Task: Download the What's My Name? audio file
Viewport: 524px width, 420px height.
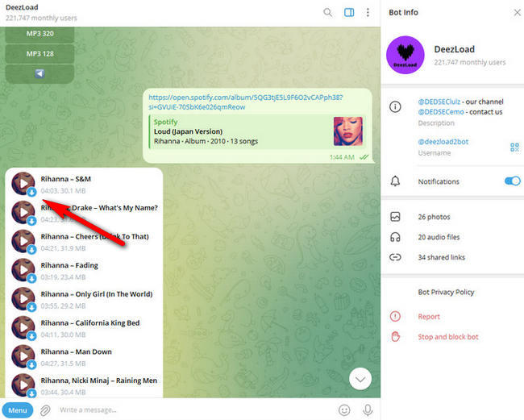Action: (31, 221)
